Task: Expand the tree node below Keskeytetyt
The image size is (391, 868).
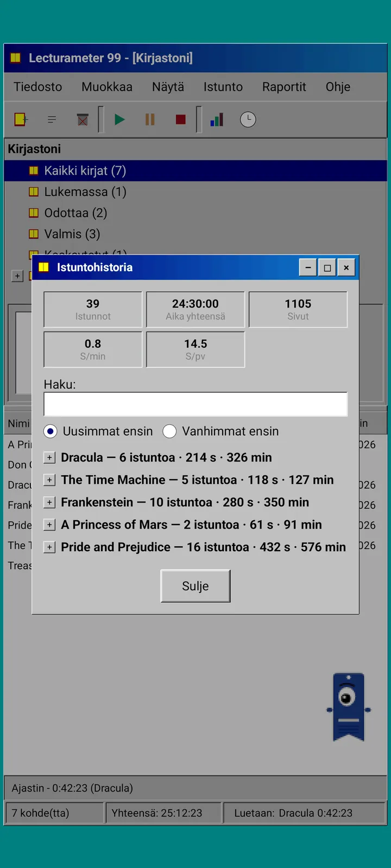Action: [x=17, y=276]
